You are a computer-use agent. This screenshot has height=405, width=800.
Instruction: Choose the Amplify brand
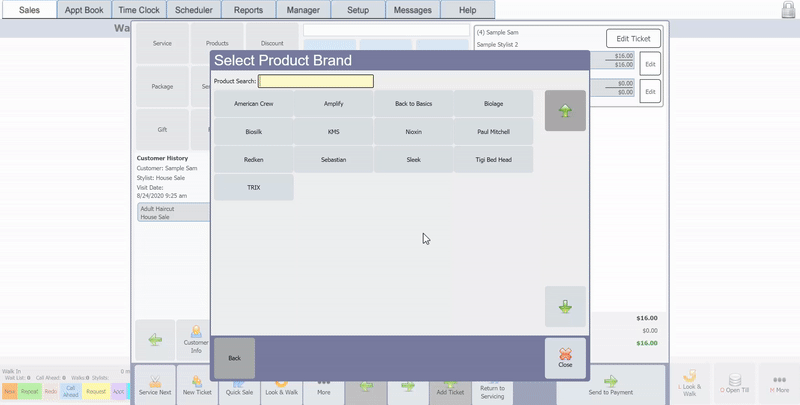334,104
